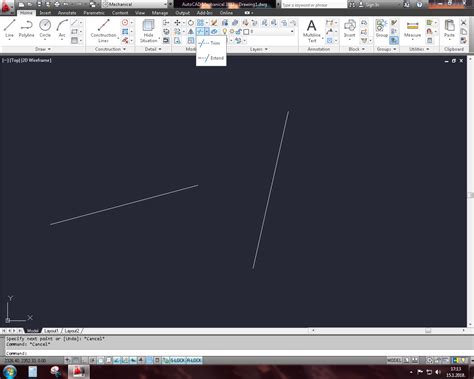This screenshot has height=379, width=474.
Task: Select the Arc tool
Action: point(62,29)
